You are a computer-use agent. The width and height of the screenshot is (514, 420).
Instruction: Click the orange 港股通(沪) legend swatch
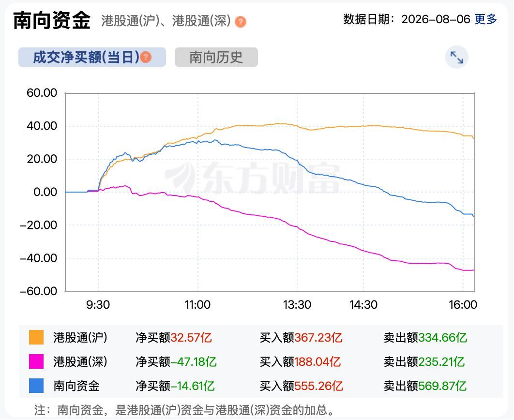[36, 337]
